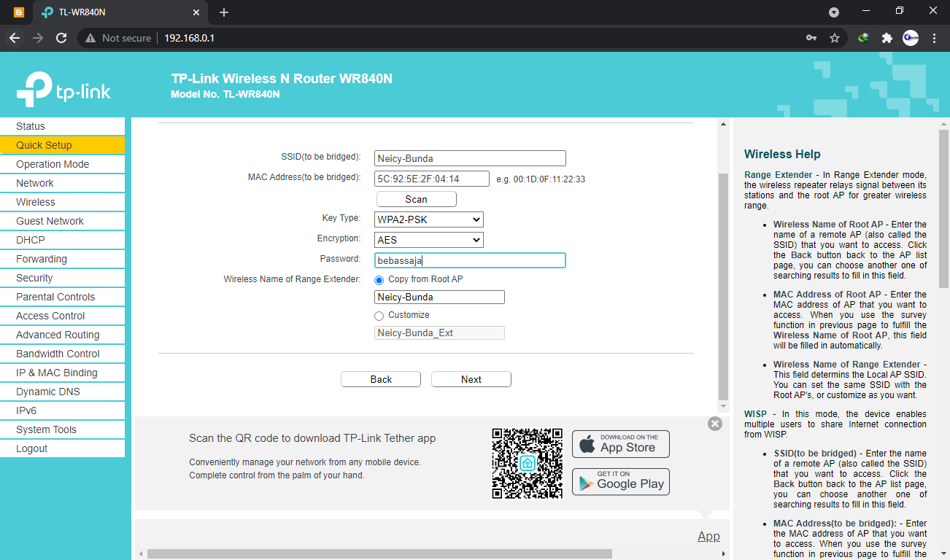Click the Password field
This screenshot has height=560, width=950.
tap(470, 260)
